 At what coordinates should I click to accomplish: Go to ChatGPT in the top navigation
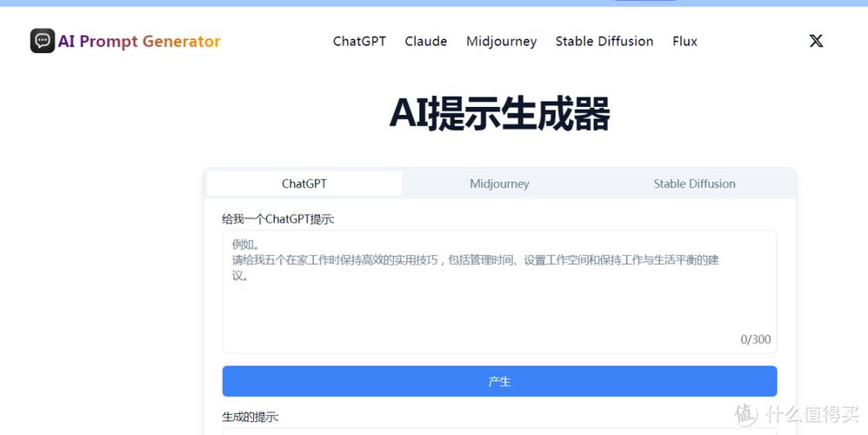point(359,42)
